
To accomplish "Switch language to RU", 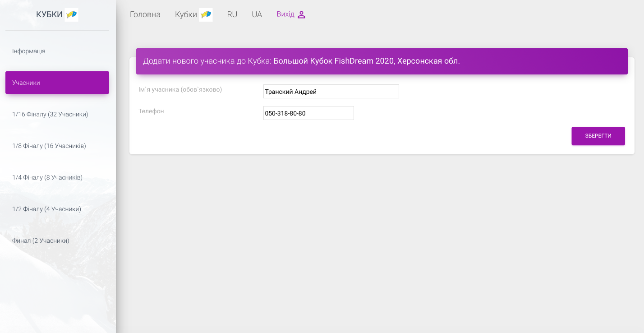I will 232,14.
